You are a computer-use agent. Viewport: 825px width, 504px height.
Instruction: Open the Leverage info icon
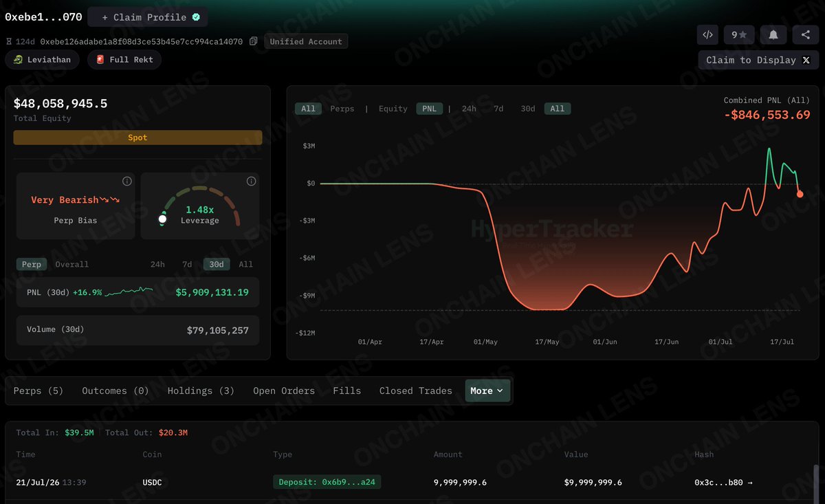pos(251,182)
